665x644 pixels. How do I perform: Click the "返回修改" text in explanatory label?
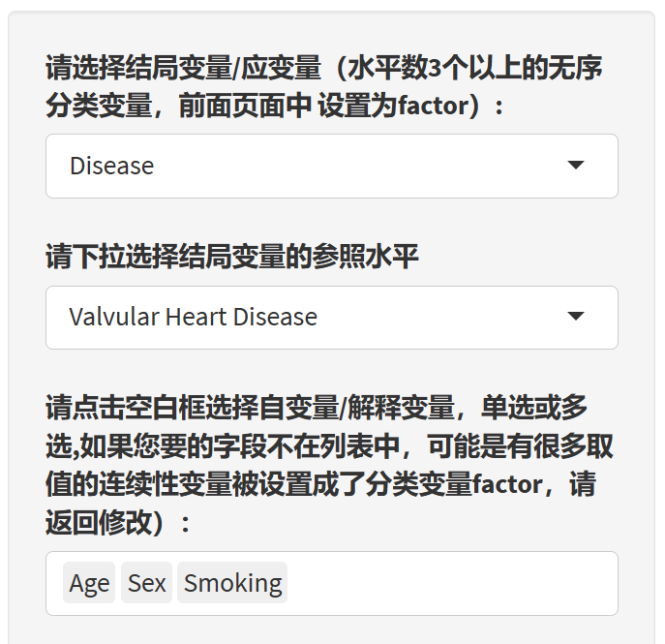[x=97, y=522]
